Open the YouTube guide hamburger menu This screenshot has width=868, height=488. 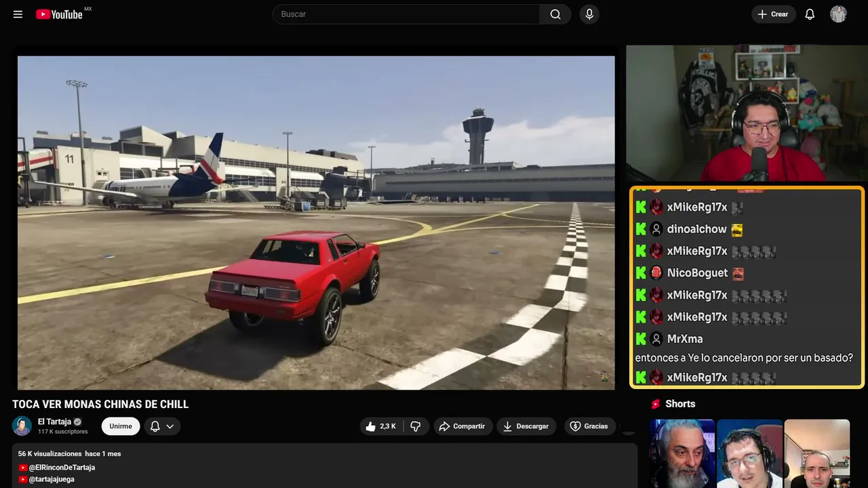pyautogui.click(x=18, y=14)
